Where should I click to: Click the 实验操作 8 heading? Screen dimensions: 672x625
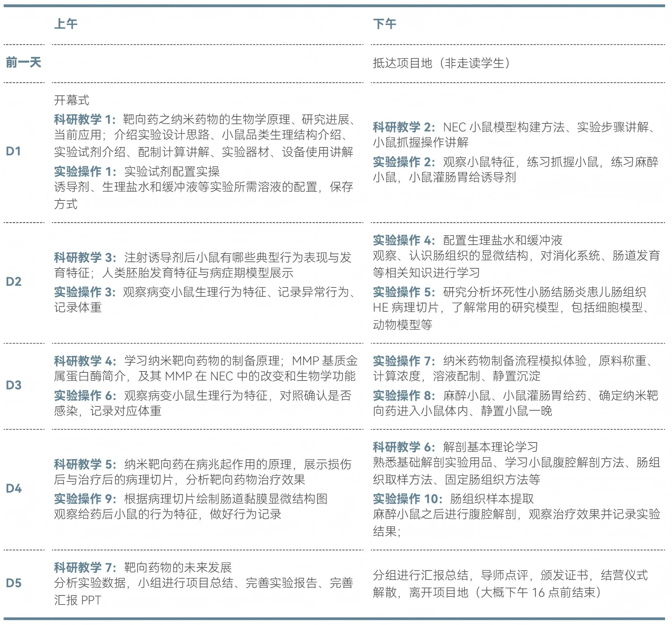(404, 395)
